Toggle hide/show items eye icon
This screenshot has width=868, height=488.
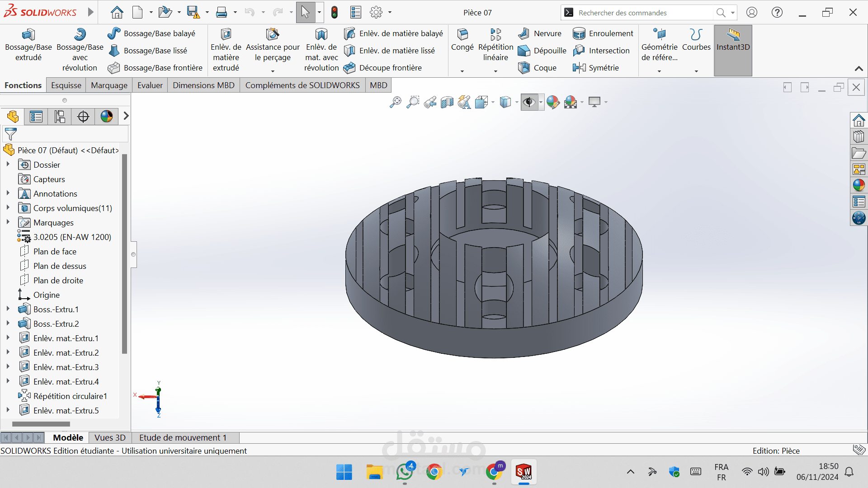click(x=528, y=103)
